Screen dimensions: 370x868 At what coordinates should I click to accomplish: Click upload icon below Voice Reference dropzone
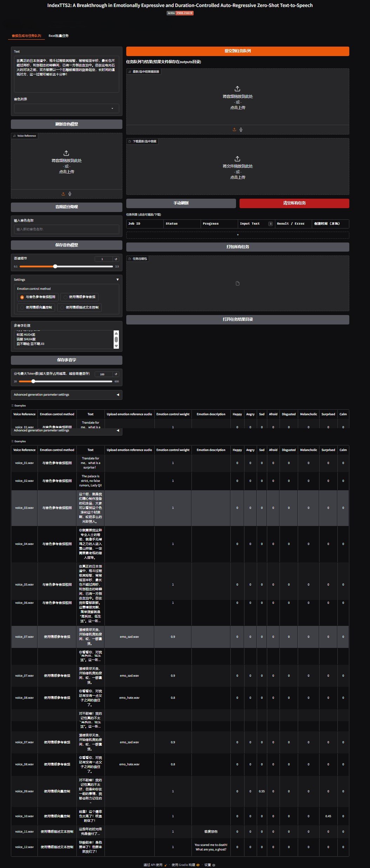(63, 194)
